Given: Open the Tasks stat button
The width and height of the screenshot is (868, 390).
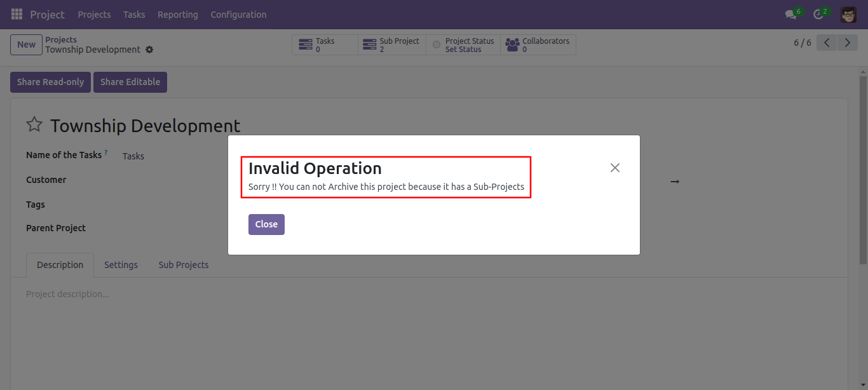Looking at the screenshot, I should point(325,44).
